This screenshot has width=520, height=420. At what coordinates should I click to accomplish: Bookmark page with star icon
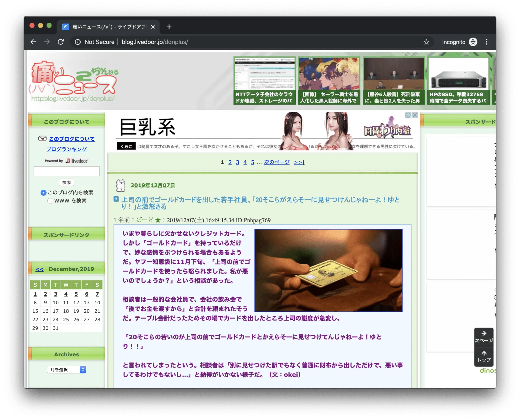click(426, 42)
